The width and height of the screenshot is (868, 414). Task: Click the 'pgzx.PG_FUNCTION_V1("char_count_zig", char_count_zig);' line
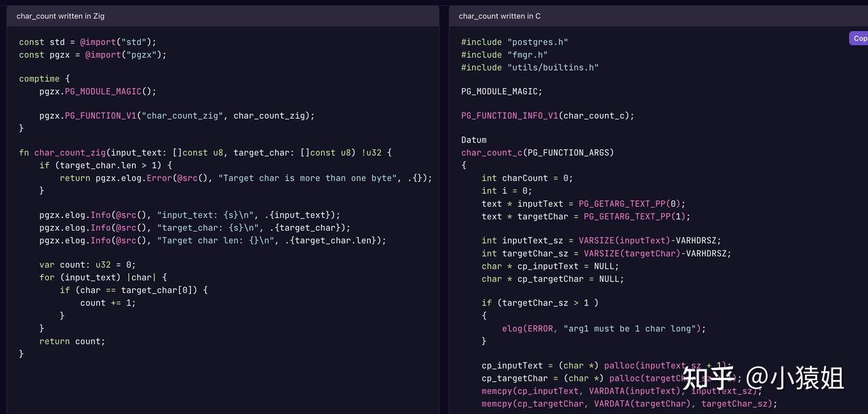click(177, 116)
